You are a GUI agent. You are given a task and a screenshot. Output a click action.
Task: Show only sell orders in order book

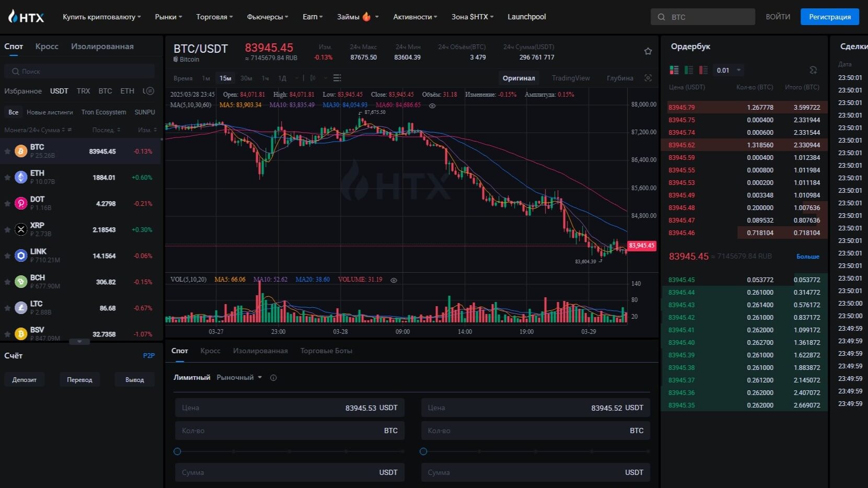coord(703,70)
